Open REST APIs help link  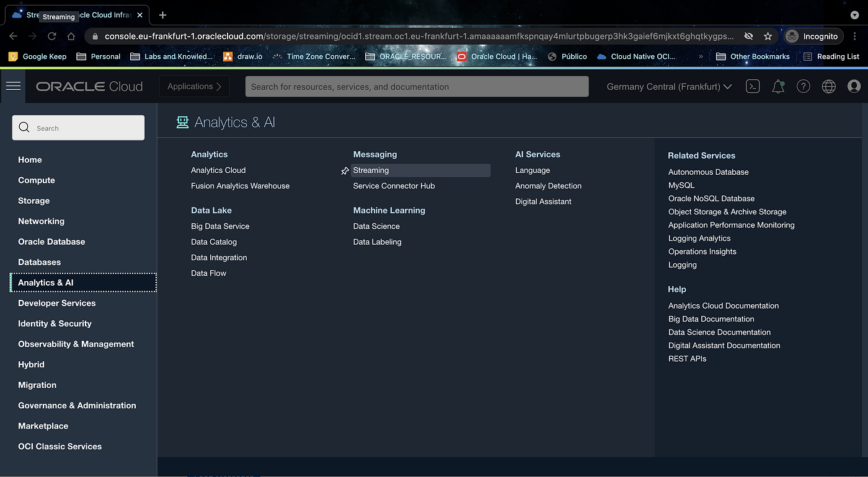pos(687,359)
